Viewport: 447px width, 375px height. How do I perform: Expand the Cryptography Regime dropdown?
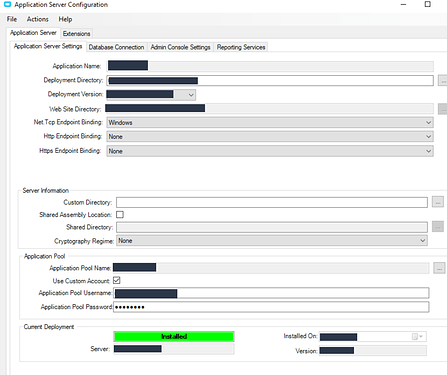point(272,241)
